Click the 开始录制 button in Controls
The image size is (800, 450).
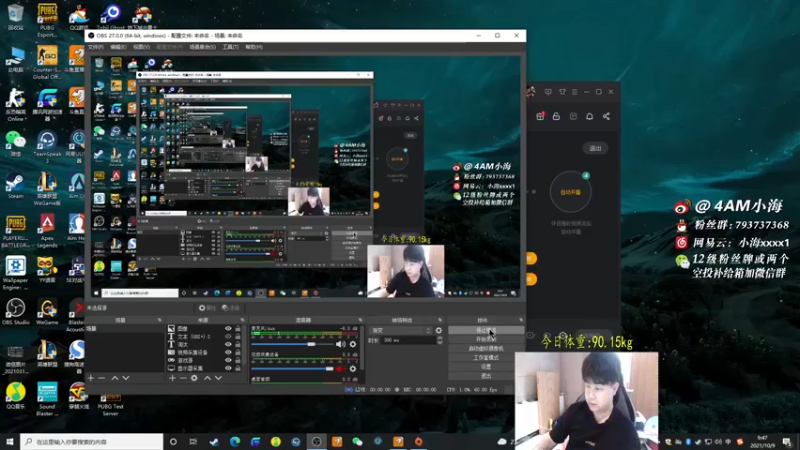tap(486, 339)
